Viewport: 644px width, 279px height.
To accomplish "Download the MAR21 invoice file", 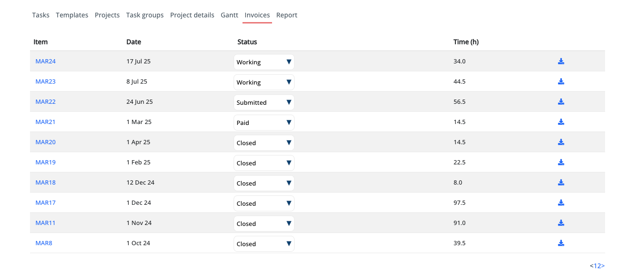I will click(x=561, y=122).
